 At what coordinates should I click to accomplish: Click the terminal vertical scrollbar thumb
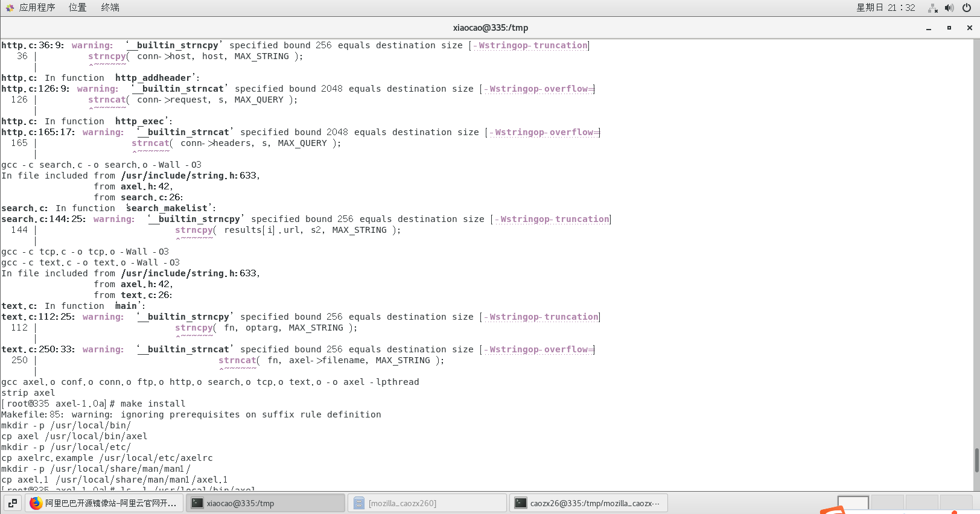click(977, 460)
